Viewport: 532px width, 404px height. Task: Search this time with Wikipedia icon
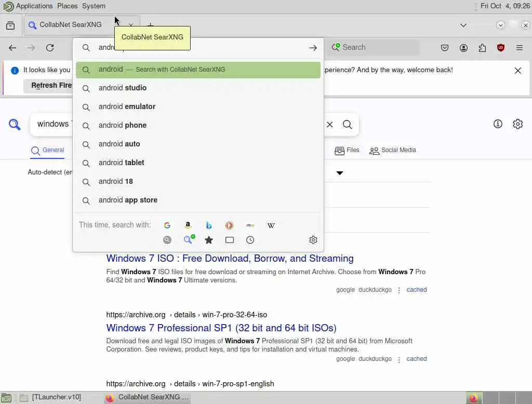click(x=271, y=225)
